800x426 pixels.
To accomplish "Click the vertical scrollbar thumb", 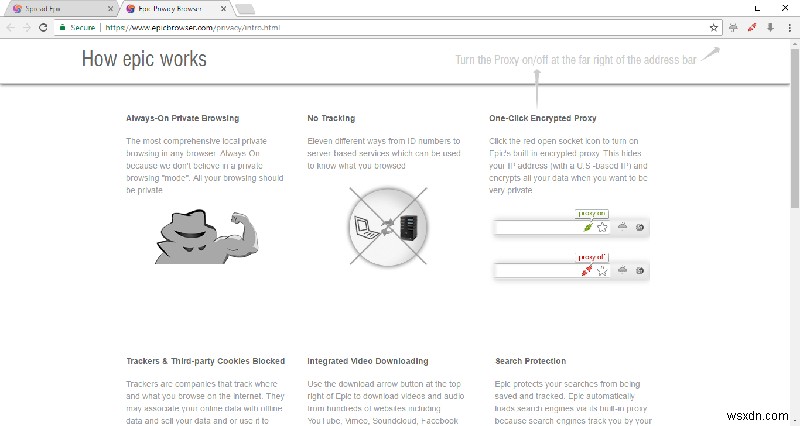I will tap(795, 128).
